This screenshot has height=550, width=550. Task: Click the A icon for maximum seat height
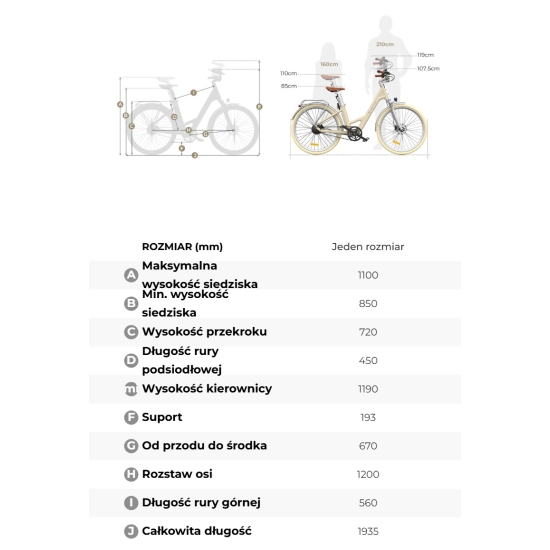click(131, 275)
